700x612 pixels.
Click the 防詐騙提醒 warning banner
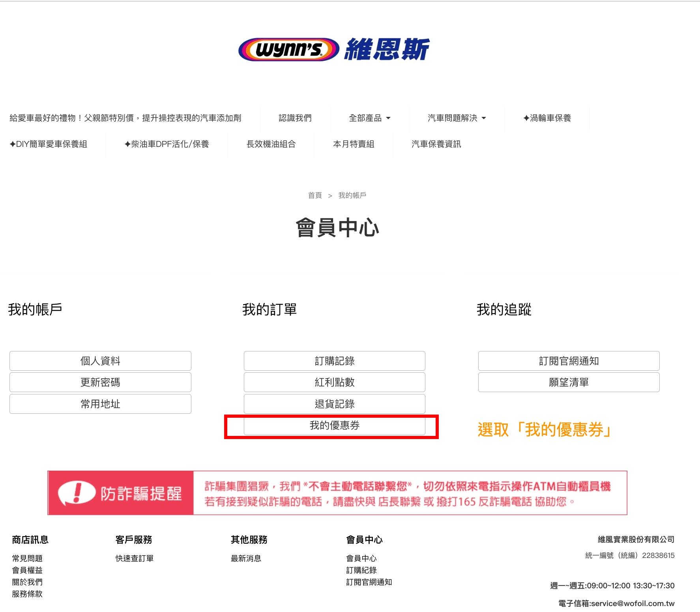click(337, 493)
